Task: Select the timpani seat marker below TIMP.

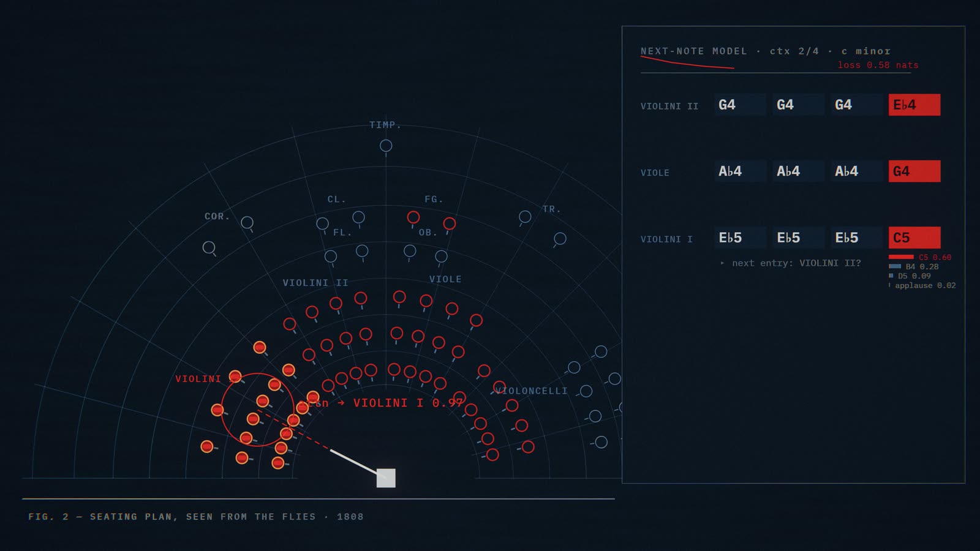Action: click(386, 146)
